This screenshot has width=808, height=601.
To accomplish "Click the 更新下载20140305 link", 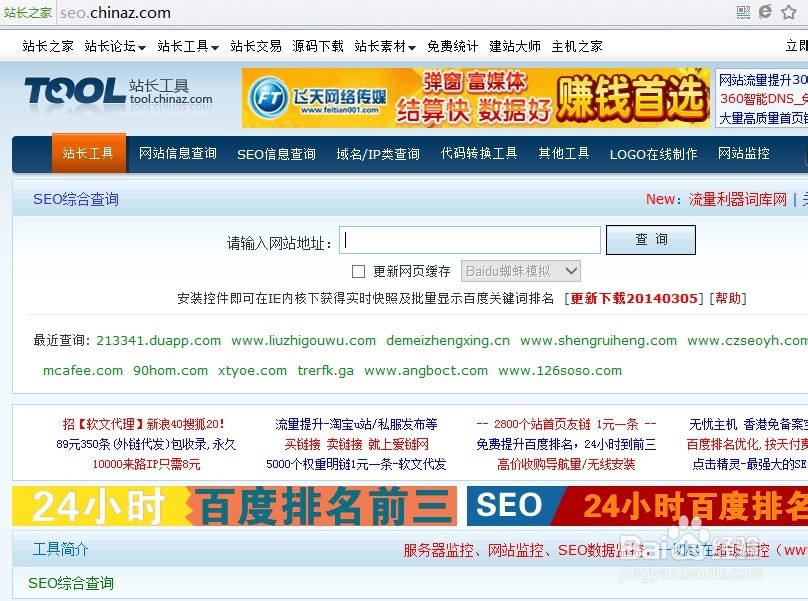I will (x=634, y=298).
